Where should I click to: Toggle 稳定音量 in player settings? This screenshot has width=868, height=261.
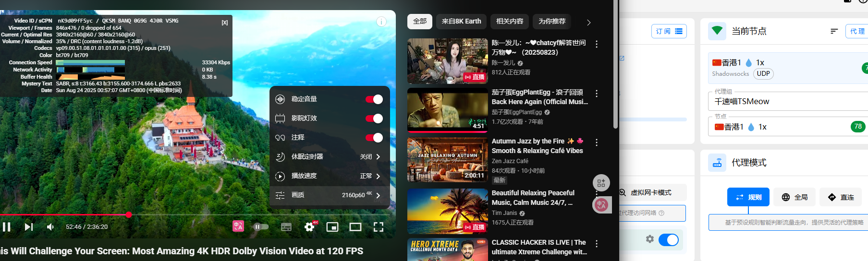374,99
